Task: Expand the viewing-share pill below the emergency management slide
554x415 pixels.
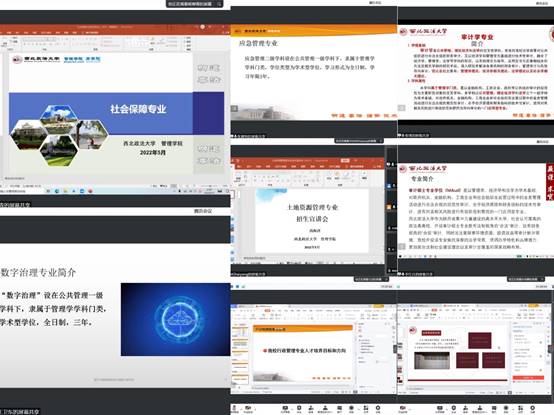Action: pos(359,141)
